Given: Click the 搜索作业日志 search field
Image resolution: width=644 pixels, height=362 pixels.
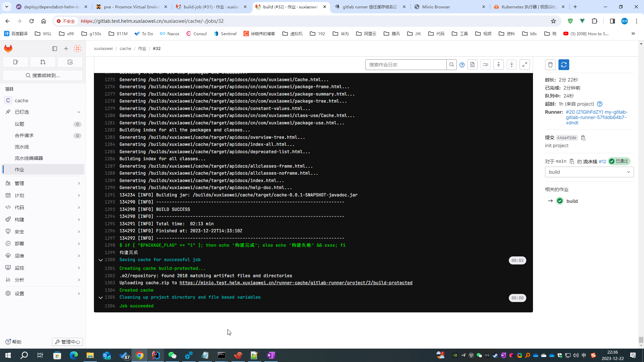Looking at the screenshot, I should 406,65.
